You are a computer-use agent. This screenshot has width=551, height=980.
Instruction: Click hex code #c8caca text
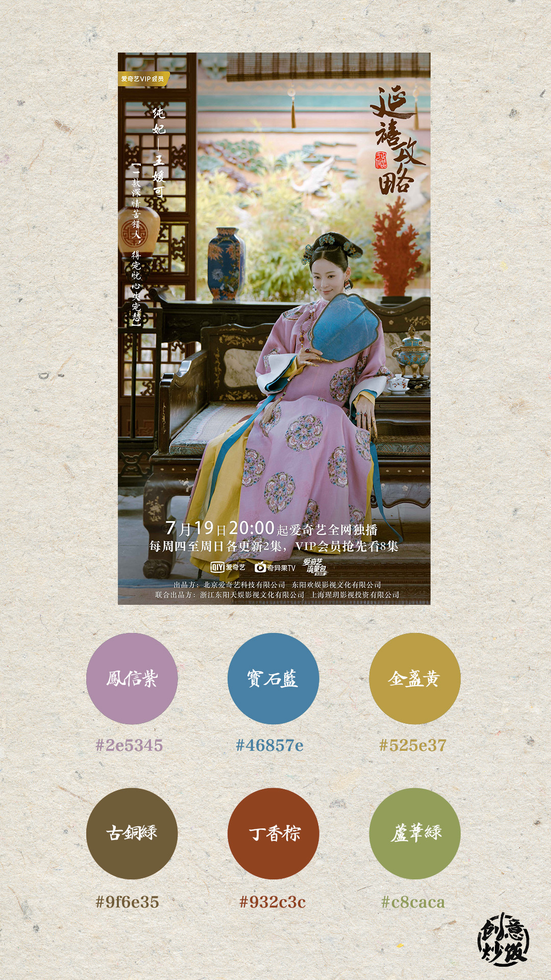point(413,902)
